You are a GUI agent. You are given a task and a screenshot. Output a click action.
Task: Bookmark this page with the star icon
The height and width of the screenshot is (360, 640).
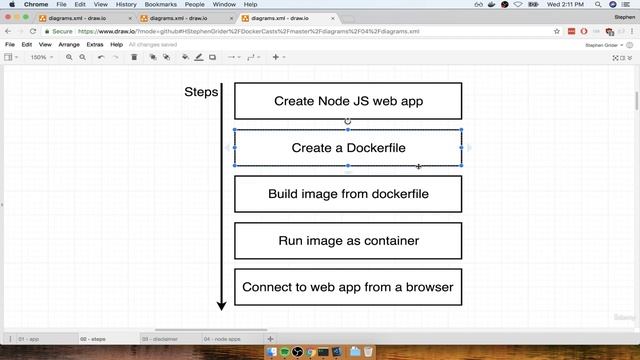pos(556,31)
